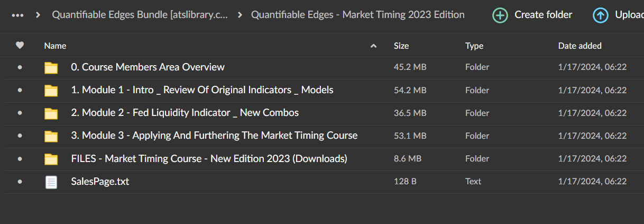Open 3. Module 3 - Applying And Furthering folder
The width and height of the screenshot is (644, 224).
[214, 136]
